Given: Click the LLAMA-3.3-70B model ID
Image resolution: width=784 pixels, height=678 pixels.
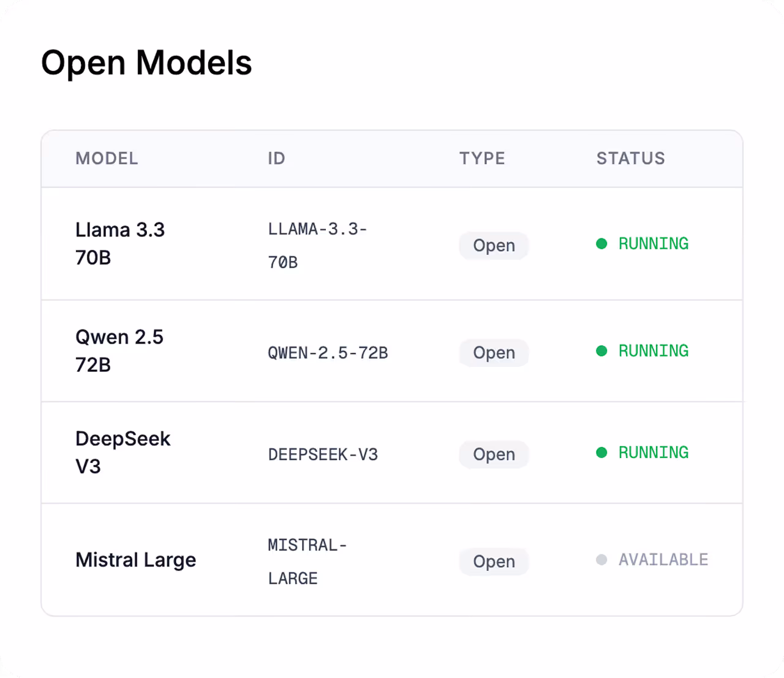Looking at the screenshot, I should [x=317, y=246].
